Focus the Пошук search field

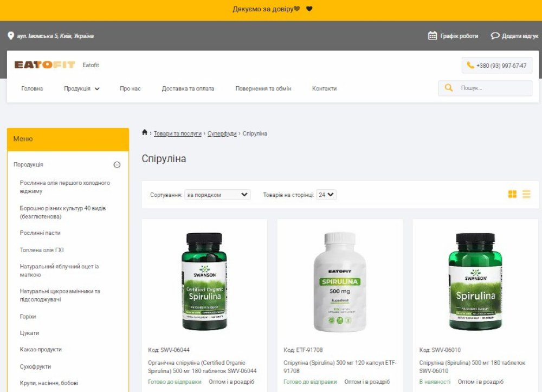[x=493, y=88]
